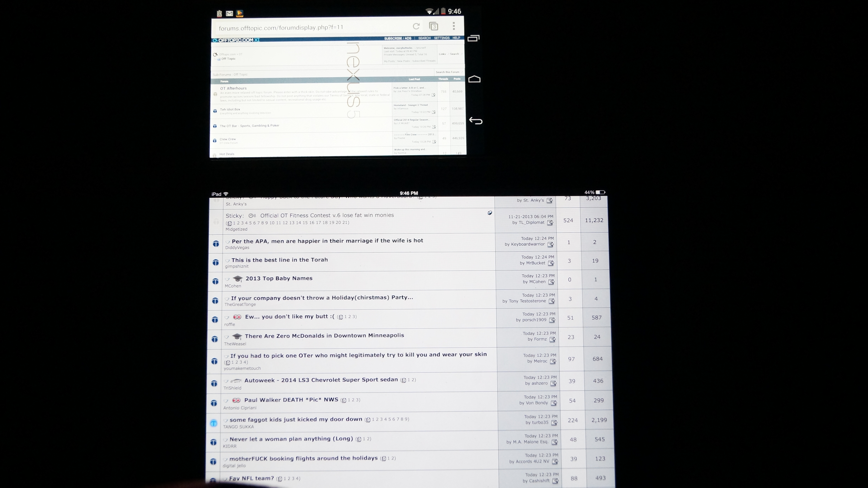Open the 2013 Top Baby Names thread
The height and width of the screenshot is (488, 868).
[279, 278]
